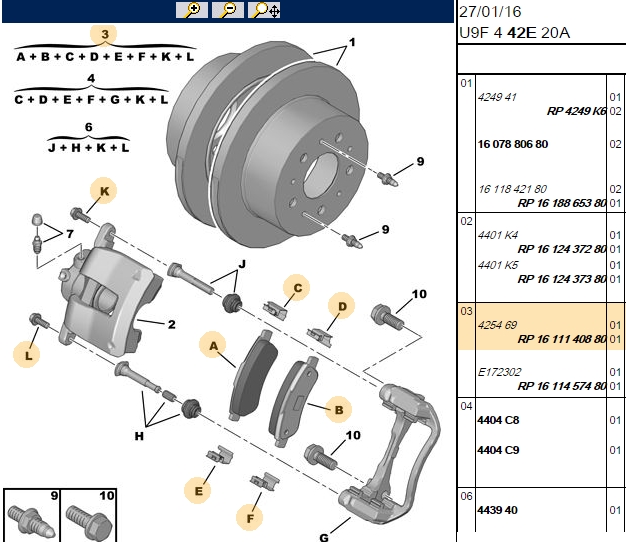Click callout 7 bleed screw label
The width and height of the screenshot is (626, 542).
[70, 233]
